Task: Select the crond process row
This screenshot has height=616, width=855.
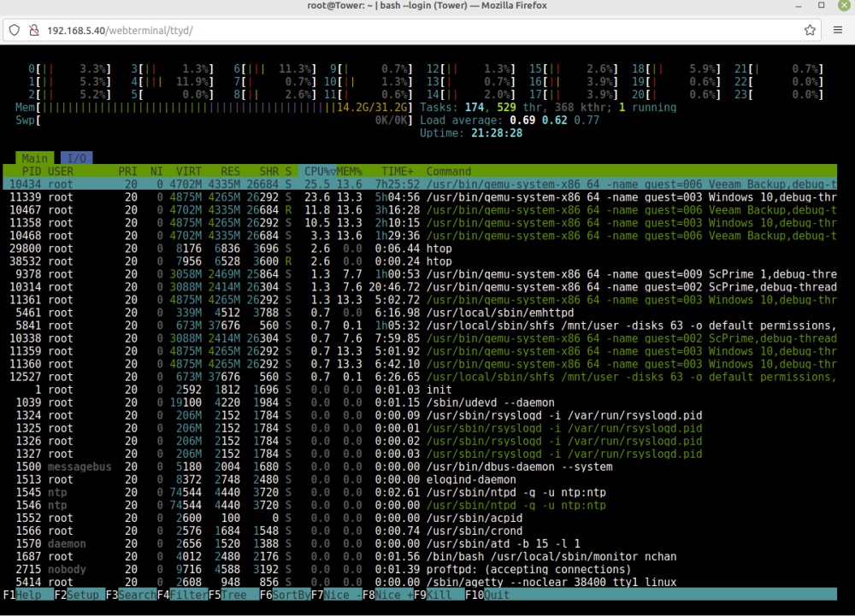Action: (420, 531)
